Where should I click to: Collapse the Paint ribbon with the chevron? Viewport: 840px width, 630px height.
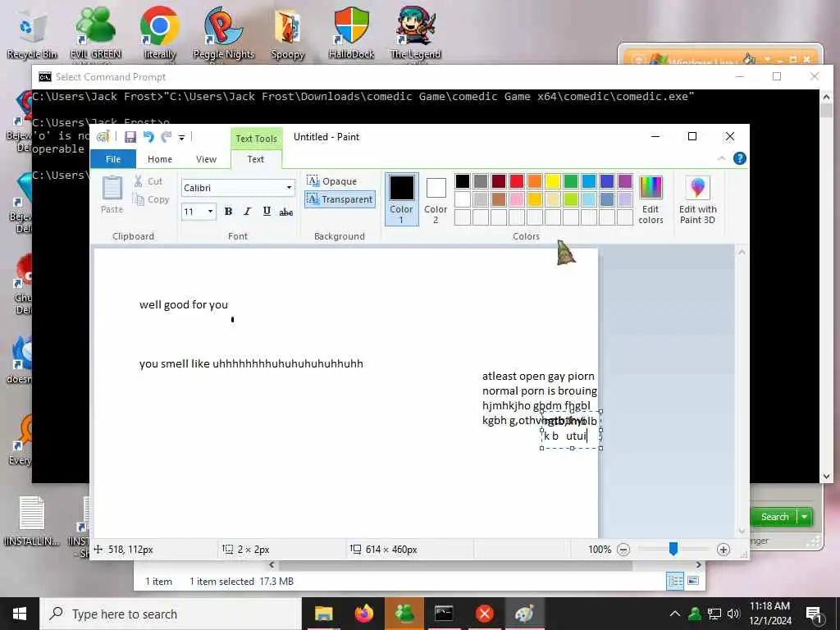(x=721, y=158)
